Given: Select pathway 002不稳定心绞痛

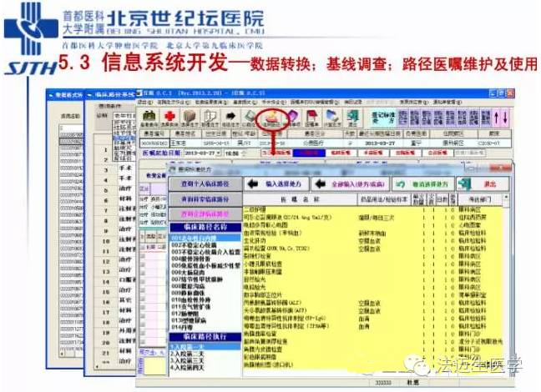Looking at the screenshot, I should pos(194,245).
